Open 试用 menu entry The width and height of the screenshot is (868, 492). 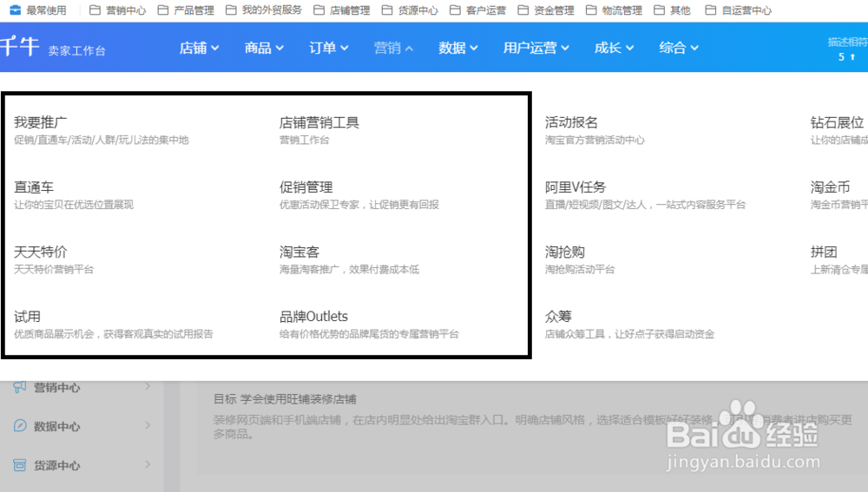[27, 317]
